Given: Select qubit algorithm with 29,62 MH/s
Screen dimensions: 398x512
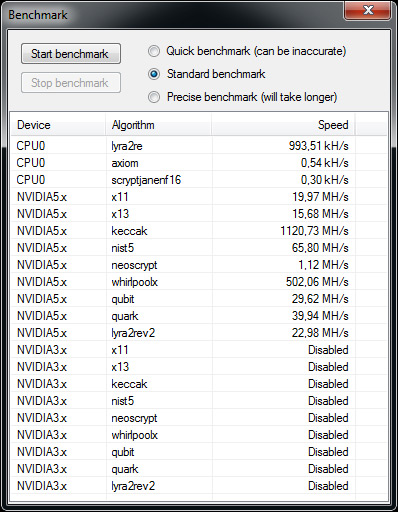Looking at the screenshot, I should 199,299.
